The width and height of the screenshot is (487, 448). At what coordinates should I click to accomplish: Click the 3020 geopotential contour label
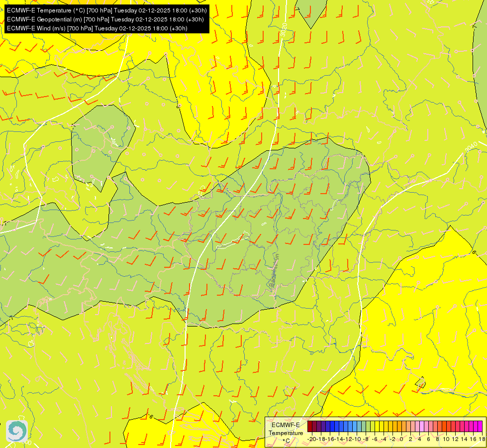(x=284, y=29)
